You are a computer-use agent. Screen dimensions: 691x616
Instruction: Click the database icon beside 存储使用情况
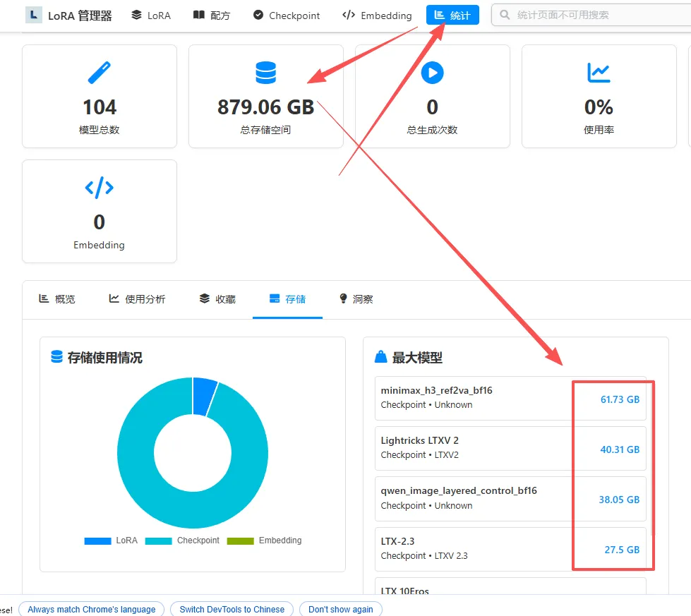pos(57,357)
